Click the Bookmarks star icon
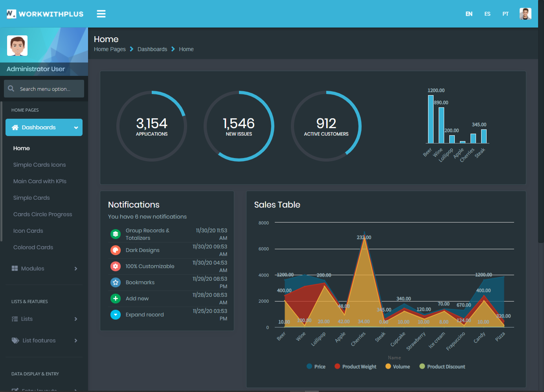Image resolution: width=544 pixels, height=392 pixels. (x=116, y=282)
